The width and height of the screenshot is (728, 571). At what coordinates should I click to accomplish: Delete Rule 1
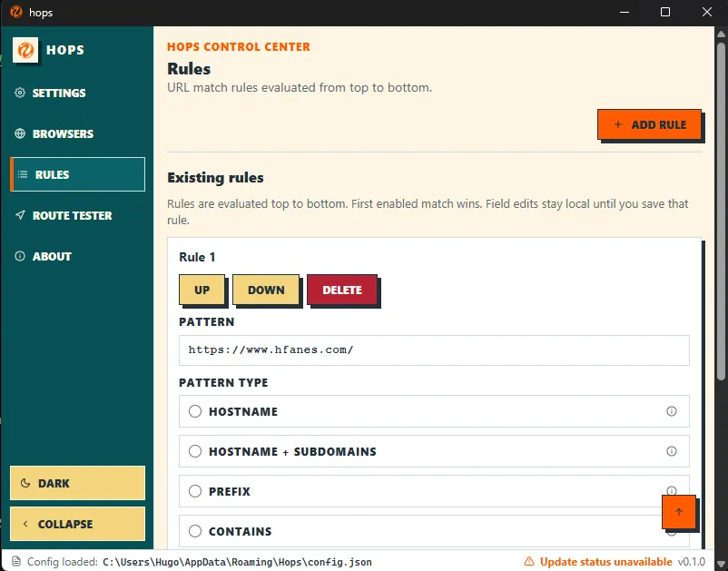click(x=342, y=290)
